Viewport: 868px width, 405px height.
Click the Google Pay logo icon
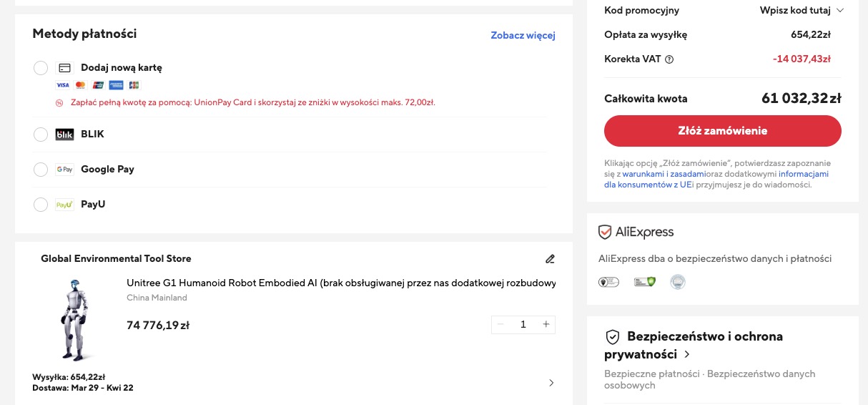(x=64, y=170)
